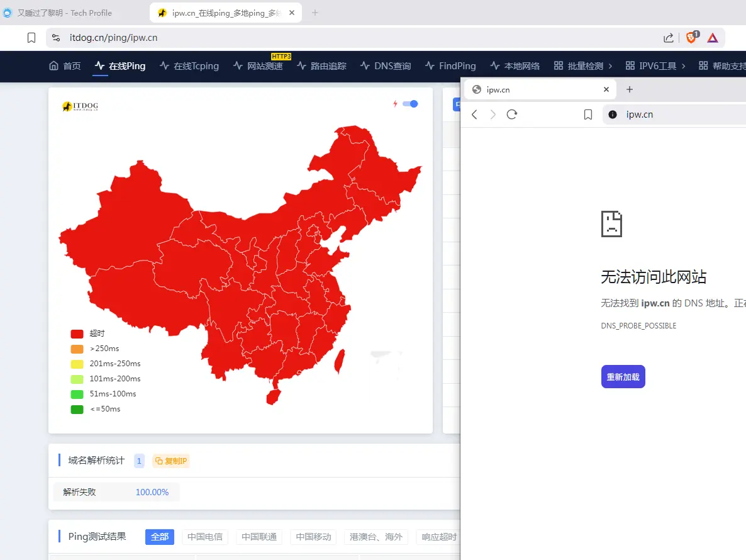Viewport: 746px width, 560px height.
Task: Click the 复制IP button
Action: coord(171,461)
